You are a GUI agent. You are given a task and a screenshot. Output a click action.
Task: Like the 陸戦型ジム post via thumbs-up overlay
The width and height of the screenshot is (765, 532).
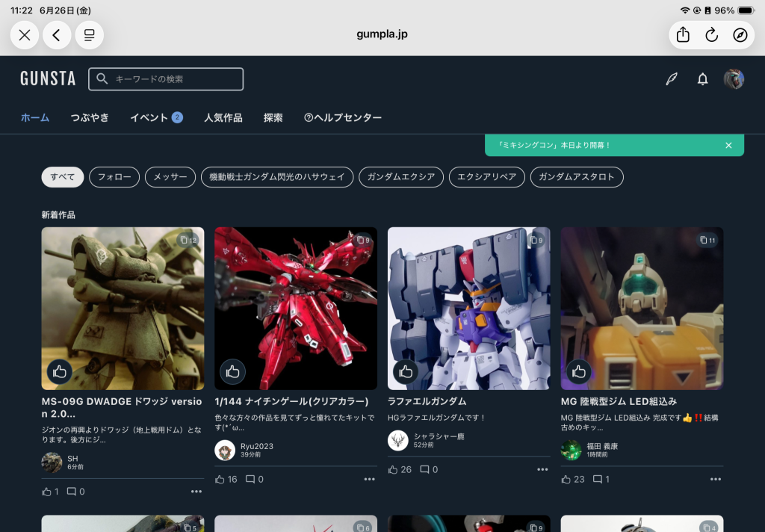coord(579,372)
